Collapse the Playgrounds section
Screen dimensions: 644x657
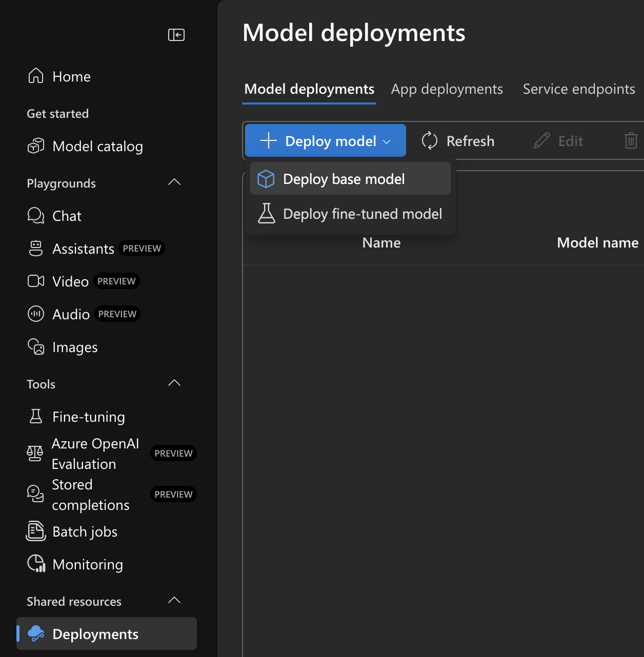(174, 182)
